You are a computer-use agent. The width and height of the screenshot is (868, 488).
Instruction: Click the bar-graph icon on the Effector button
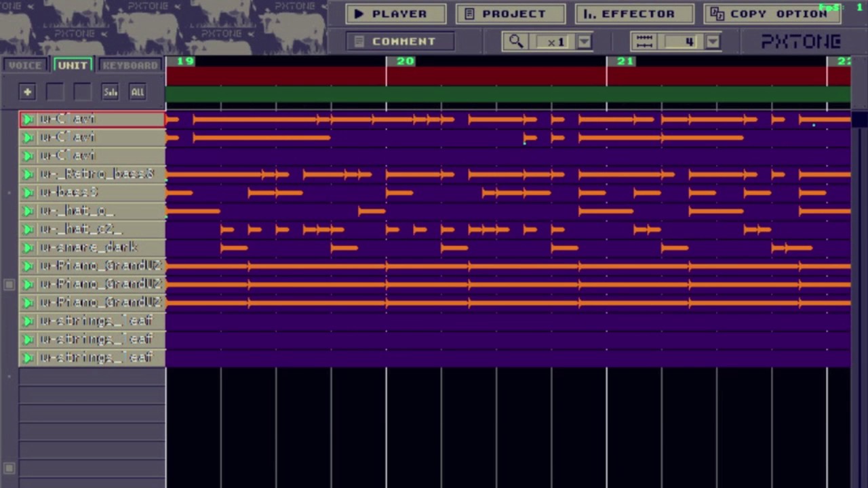click(589, 14)
